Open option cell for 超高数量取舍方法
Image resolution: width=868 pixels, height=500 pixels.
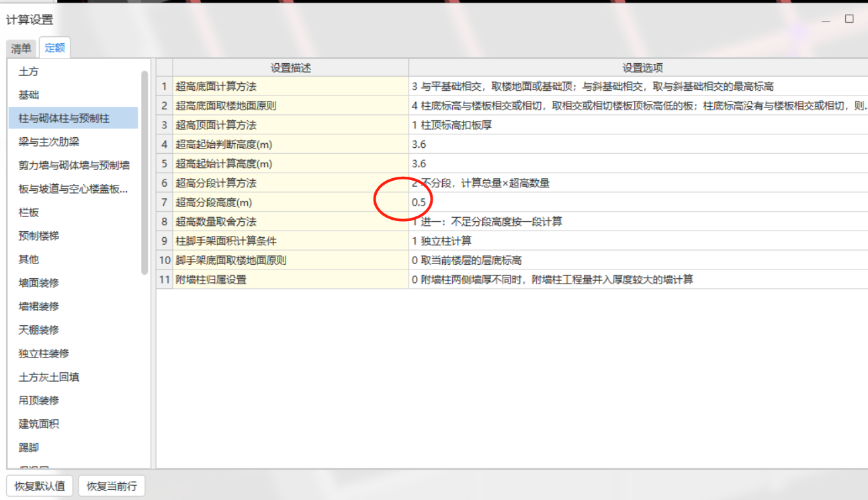(x=638, y=222)
